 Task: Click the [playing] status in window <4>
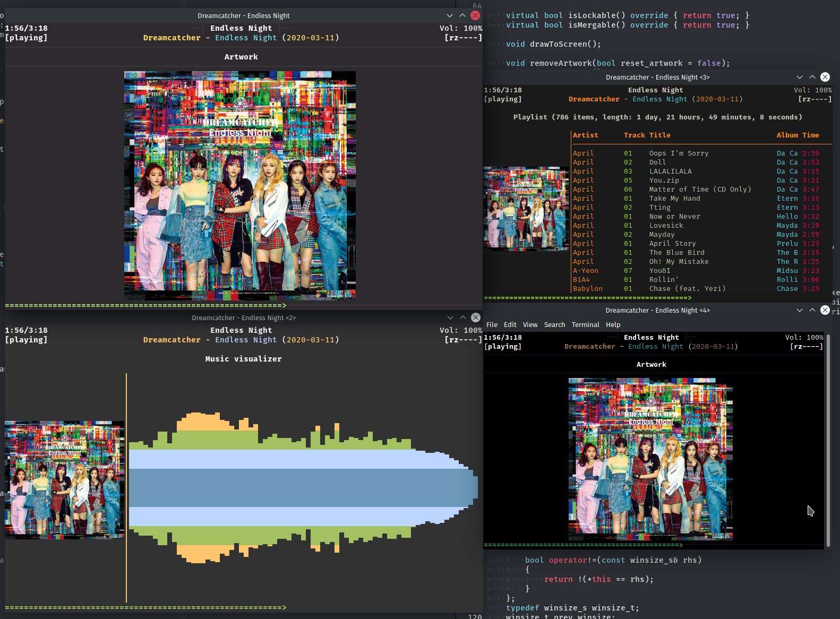(x=503, y=347)
